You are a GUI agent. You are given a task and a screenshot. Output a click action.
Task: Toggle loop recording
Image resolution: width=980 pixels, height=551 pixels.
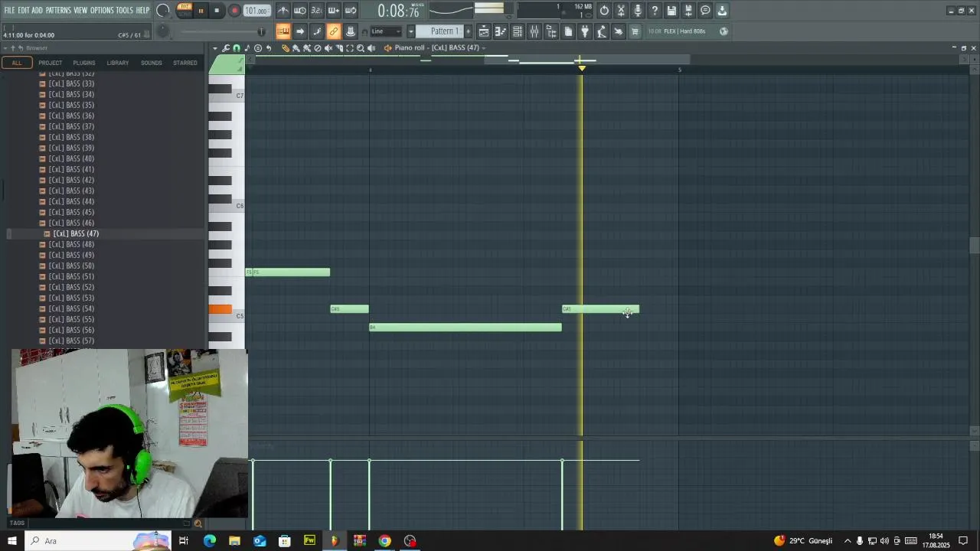click(351, 11)
